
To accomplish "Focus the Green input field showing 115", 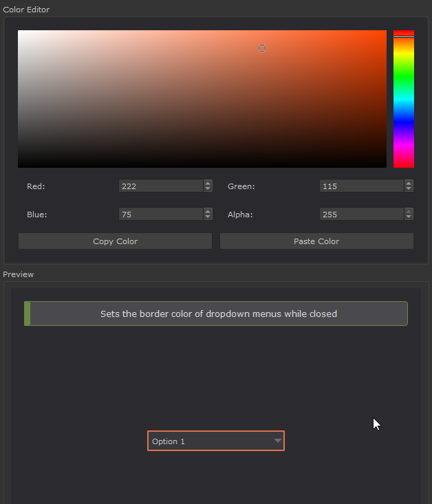I will tap(362, 186).
